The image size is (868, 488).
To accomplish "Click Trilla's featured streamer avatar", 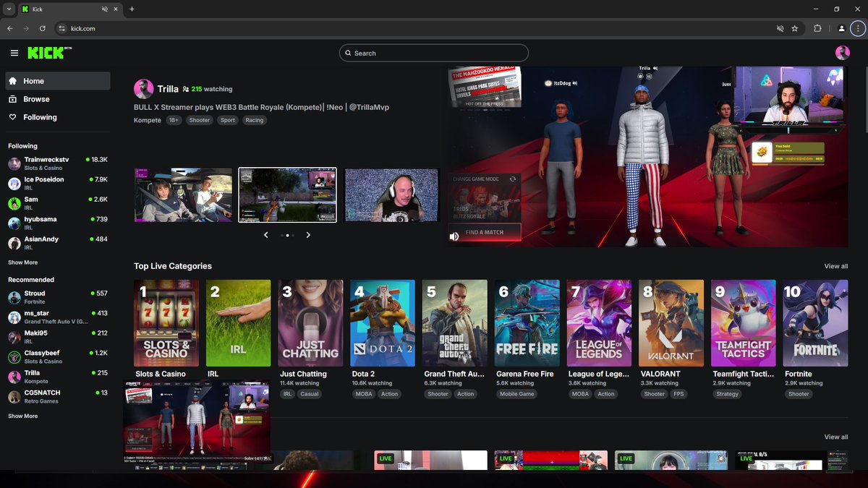I will pos(143,89).
